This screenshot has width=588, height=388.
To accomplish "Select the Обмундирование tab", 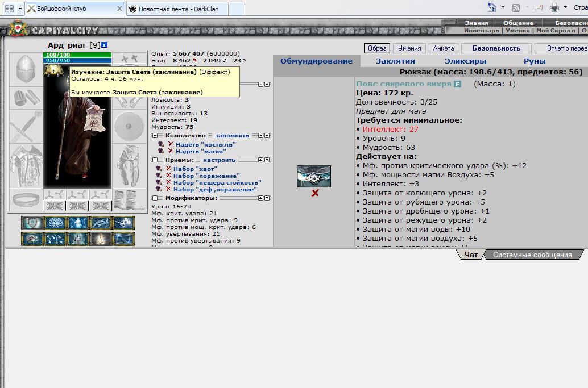I will pos(317,61).
